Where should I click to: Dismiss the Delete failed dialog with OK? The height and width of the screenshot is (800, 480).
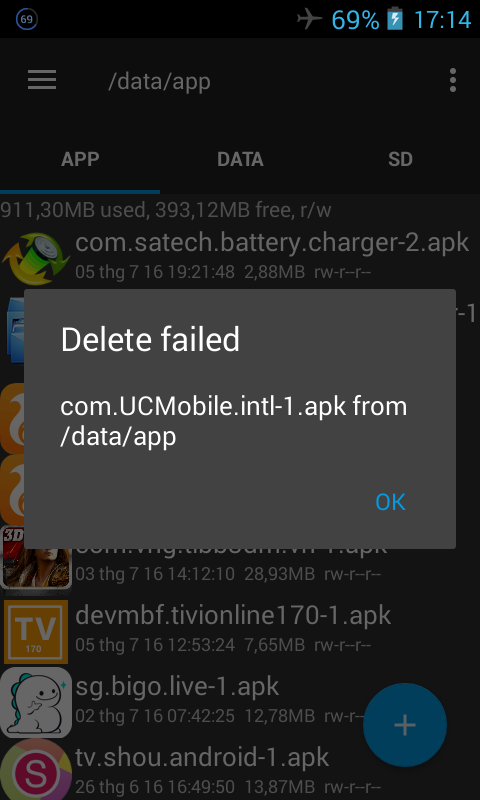tap(390, 502)
